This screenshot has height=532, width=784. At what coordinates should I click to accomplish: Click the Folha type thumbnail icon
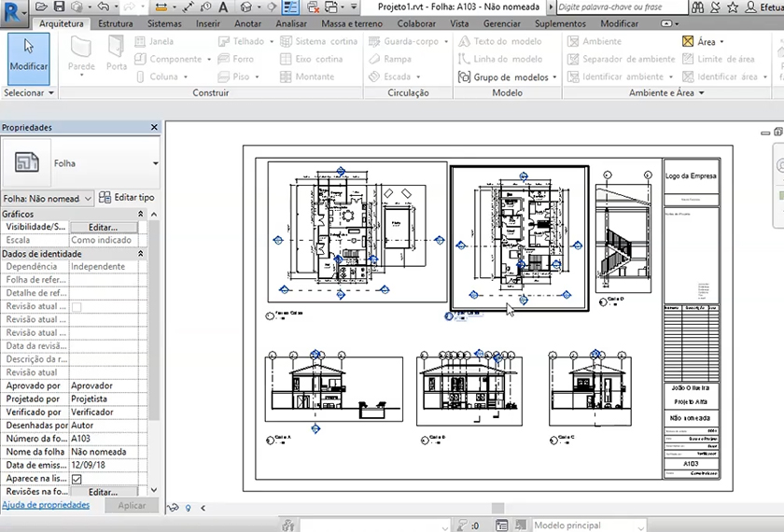25,162
